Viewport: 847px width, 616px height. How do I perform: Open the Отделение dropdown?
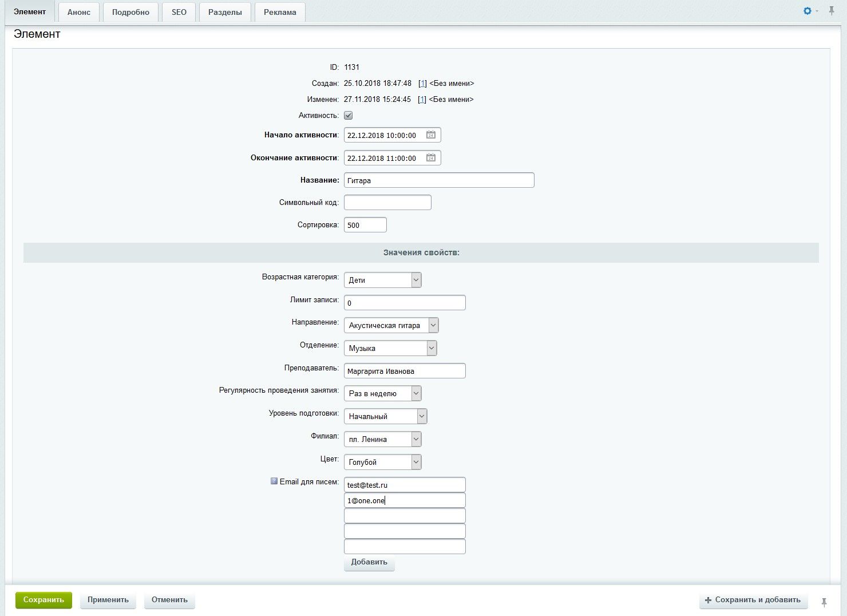coord(390,348)
